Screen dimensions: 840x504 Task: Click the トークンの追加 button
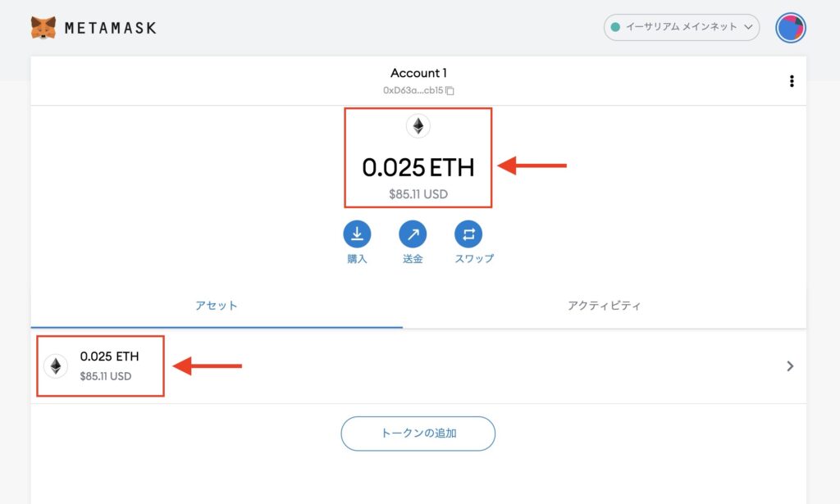(x=418, y=434)
